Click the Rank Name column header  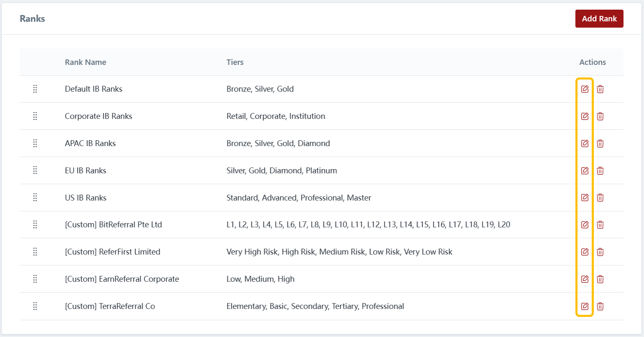pos(85,62)
